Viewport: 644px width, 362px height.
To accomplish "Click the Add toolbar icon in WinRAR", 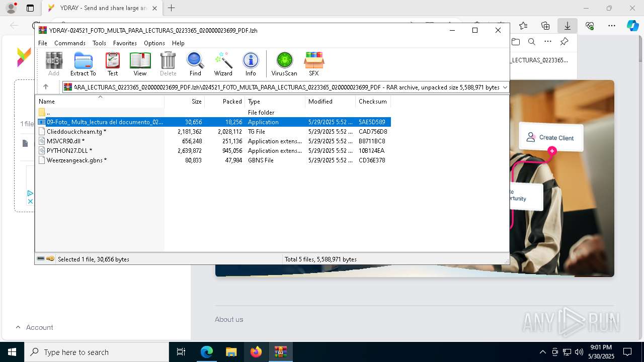I will click(54, 64).
